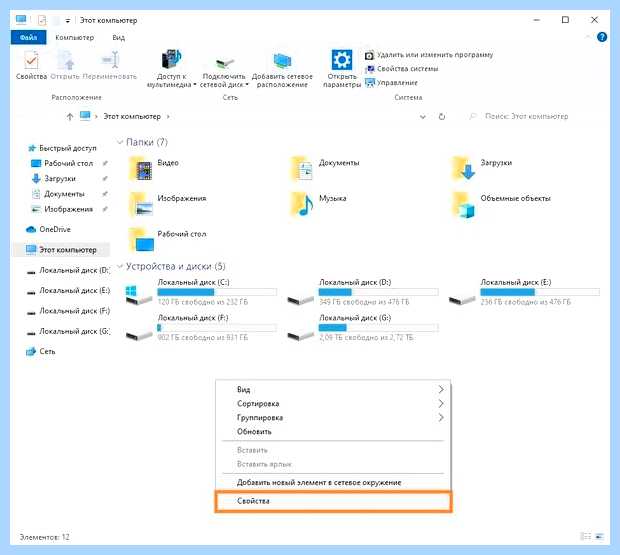The image size is (620, 555).
Task: Select Этот компьютер in navigation pane
Action: point(62,250)
